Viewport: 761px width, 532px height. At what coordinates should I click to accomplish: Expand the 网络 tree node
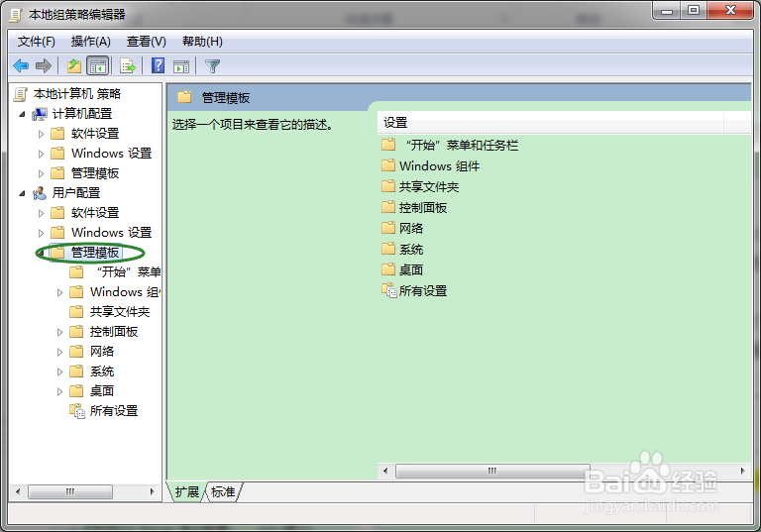click(x=60, y=353)
